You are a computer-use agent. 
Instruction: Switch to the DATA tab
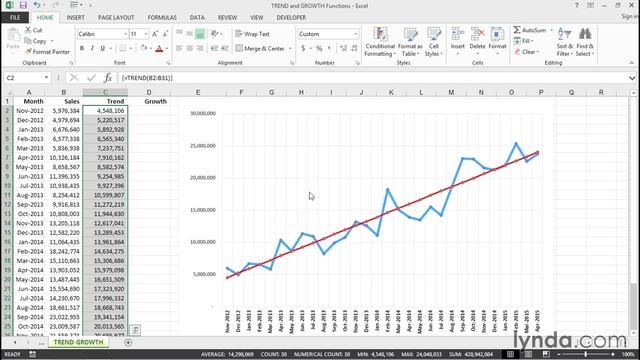[197, 18]
